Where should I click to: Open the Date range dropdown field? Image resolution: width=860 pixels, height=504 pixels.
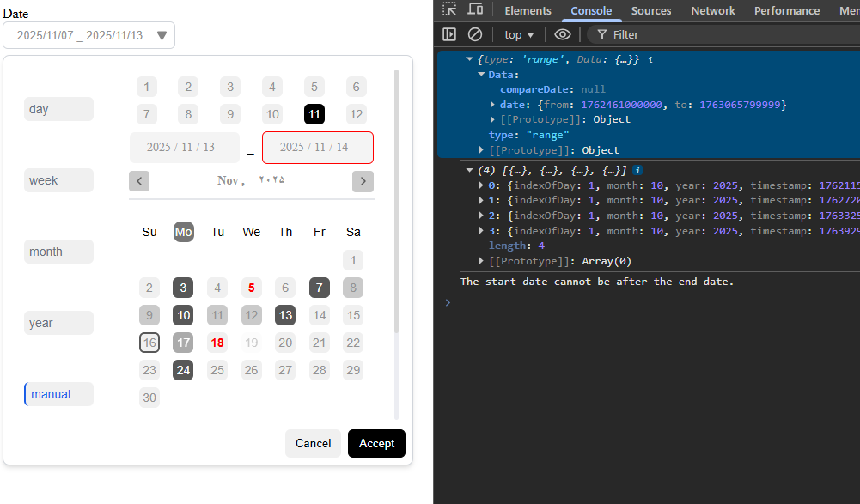point(88,35)
